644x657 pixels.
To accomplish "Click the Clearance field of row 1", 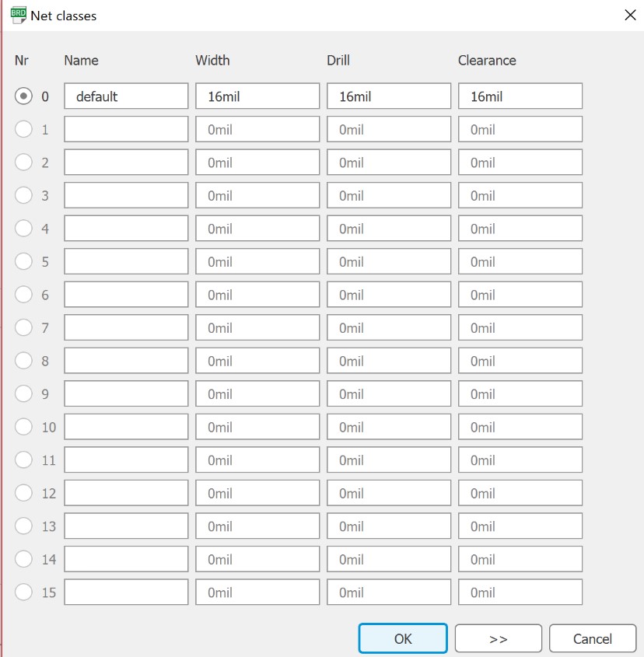I will coord(520,129).
